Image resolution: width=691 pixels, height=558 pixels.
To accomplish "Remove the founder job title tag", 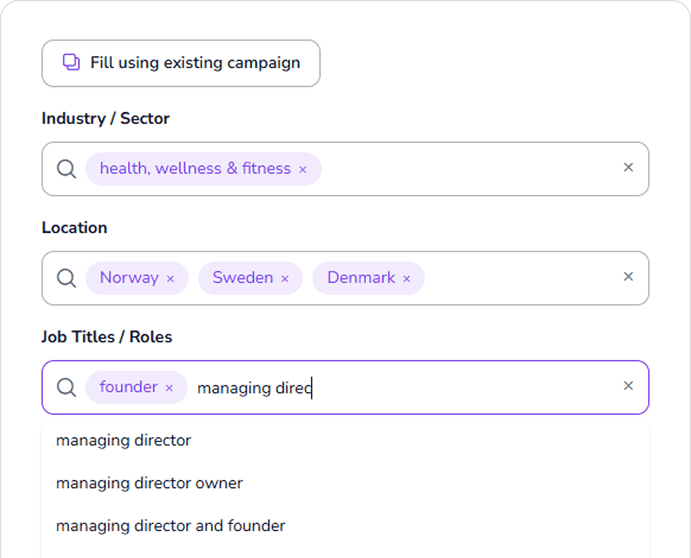I will (x=169, y=388).
